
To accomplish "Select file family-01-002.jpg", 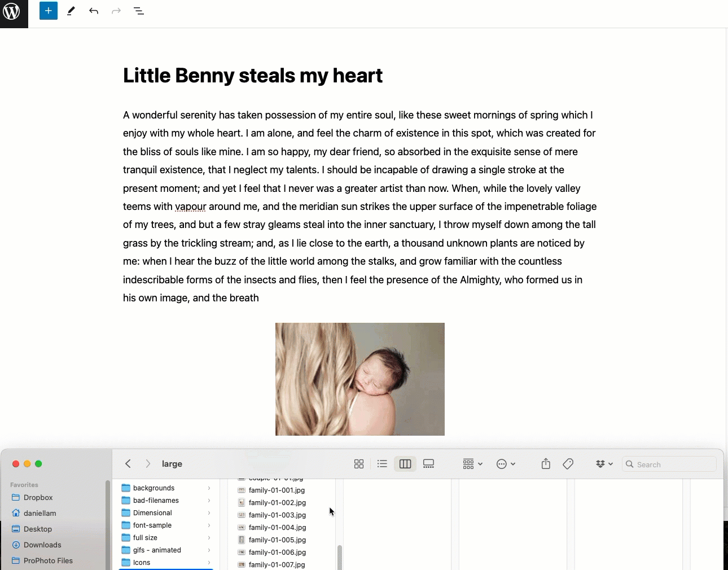I will click(277, 503).
